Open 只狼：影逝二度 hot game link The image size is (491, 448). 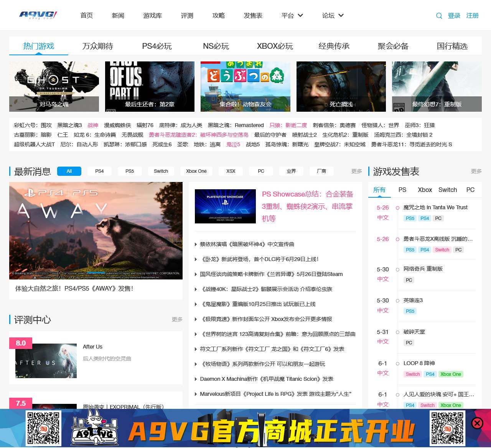288,125
